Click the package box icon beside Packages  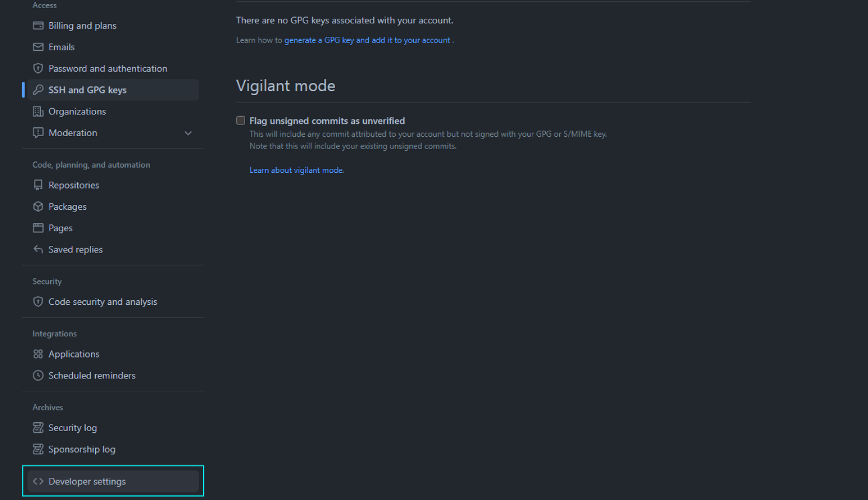coord(38,206)
